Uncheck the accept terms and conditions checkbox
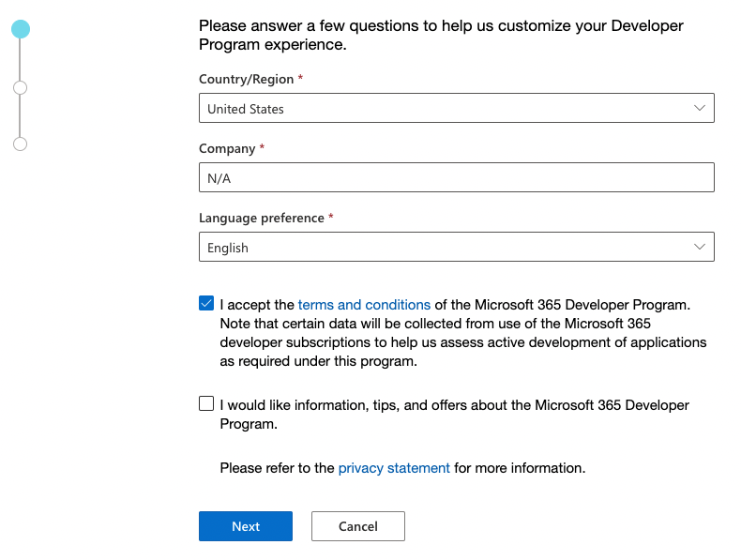Screen dimensions: 741x560 pos(206,304)
